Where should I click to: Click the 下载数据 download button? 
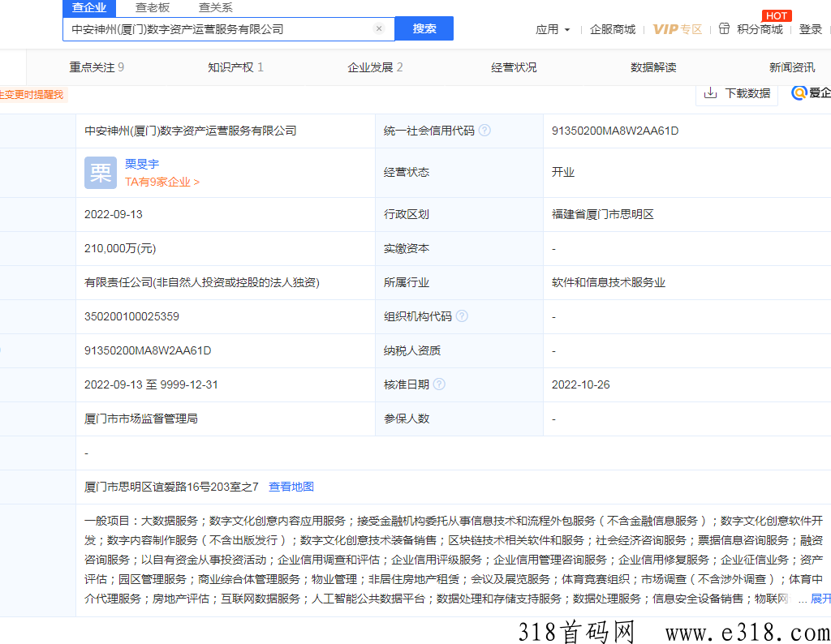[x=737, y=94]
